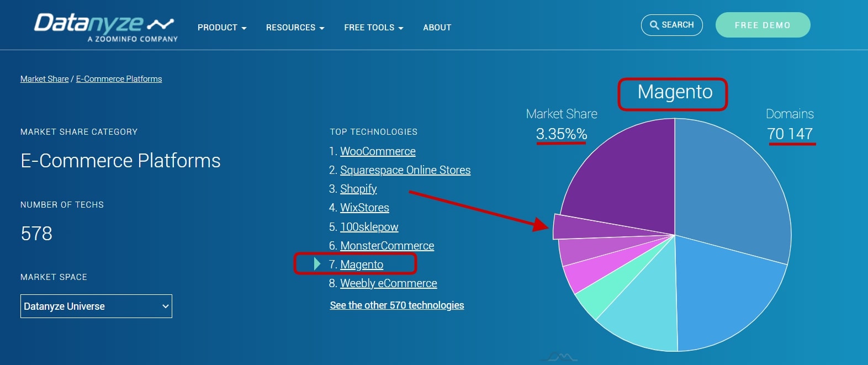Click the 3.35% market share value
Viewport: 868px width, 365px height.
pyautogui.click(x=562, y=134)
